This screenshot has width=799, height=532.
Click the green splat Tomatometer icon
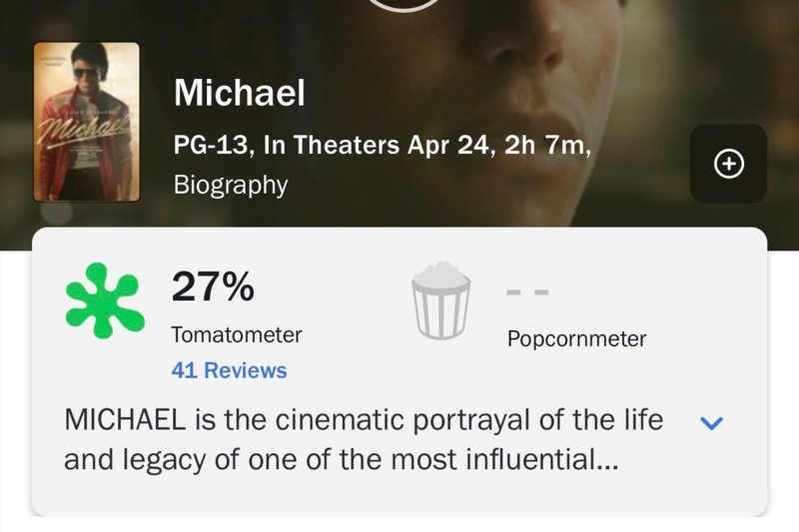point(103,299)
